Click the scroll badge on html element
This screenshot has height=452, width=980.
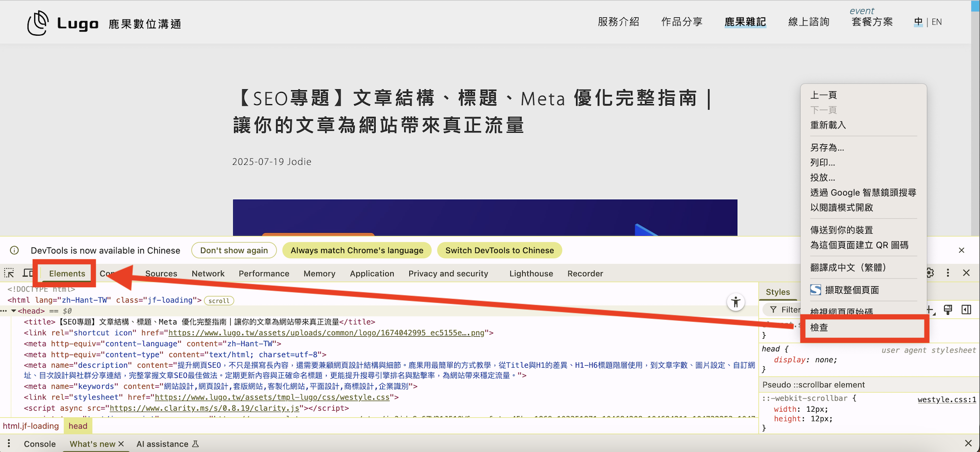(x=219, y=300)
